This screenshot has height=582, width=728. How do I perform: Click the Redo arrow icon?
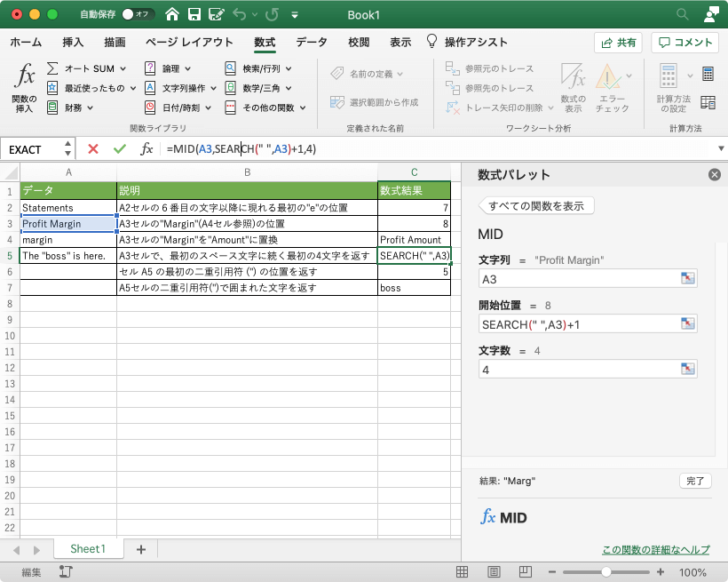coord(272,14)
